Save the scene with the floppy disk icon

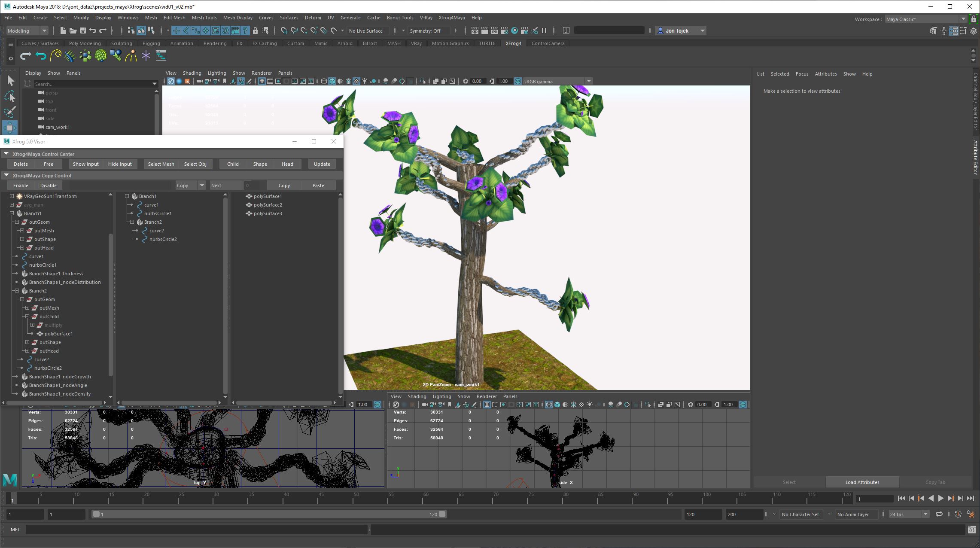[x=83, y=30]
